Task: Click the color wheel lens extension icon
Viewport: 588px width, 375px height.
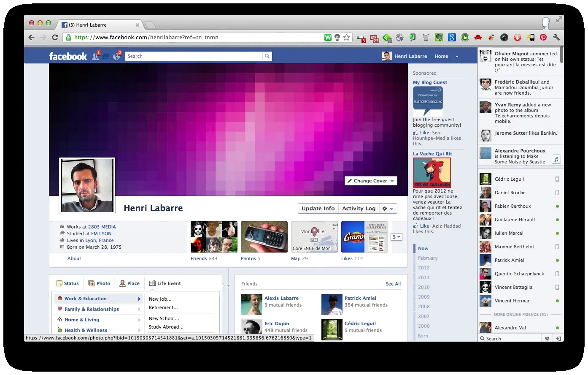Action: [x=504, y=37]
